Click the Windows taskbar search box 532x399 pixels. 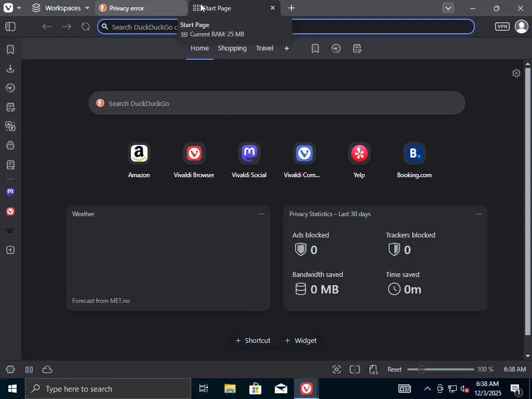pos(108,389)
